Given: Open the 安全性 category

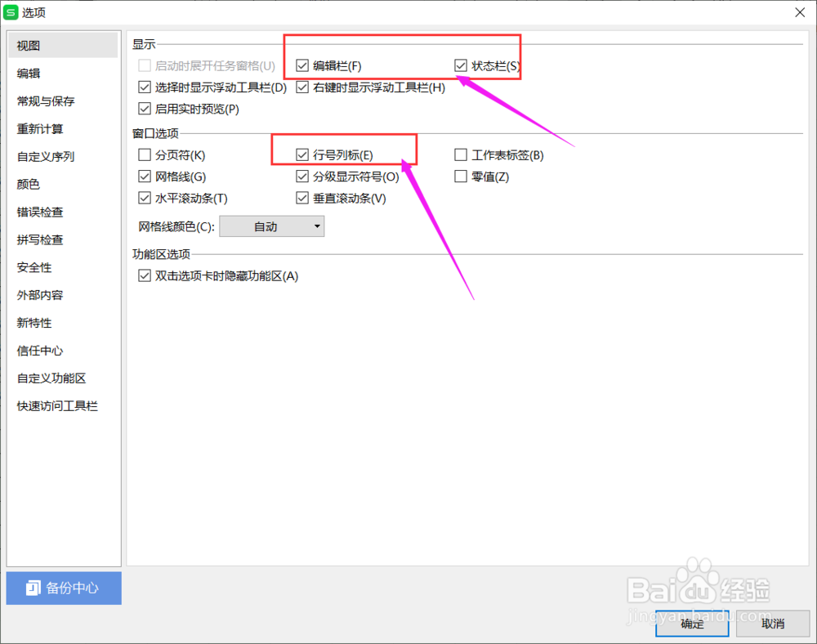Looking at the screenshot, I should [63, 267].
